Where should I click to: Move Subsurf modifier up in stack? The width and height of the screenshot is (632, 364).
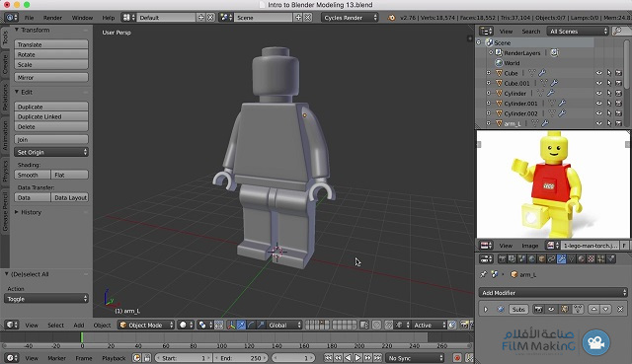593,309
